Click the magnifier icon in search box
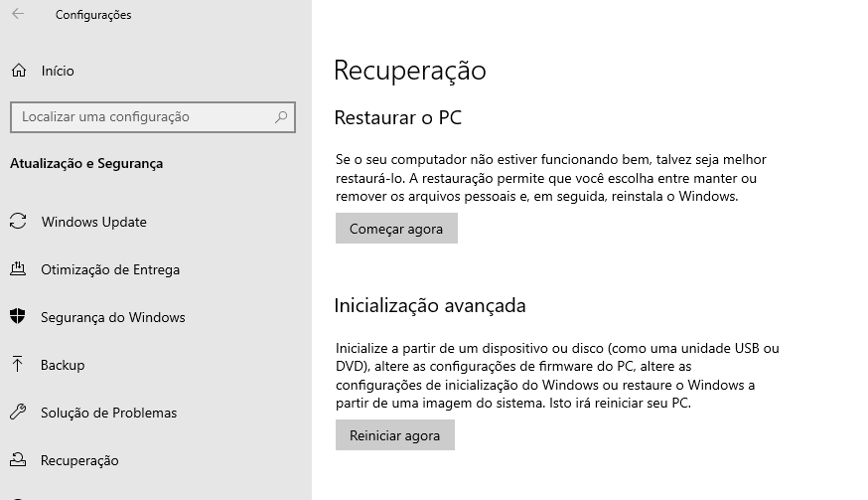 click(281, 117)
